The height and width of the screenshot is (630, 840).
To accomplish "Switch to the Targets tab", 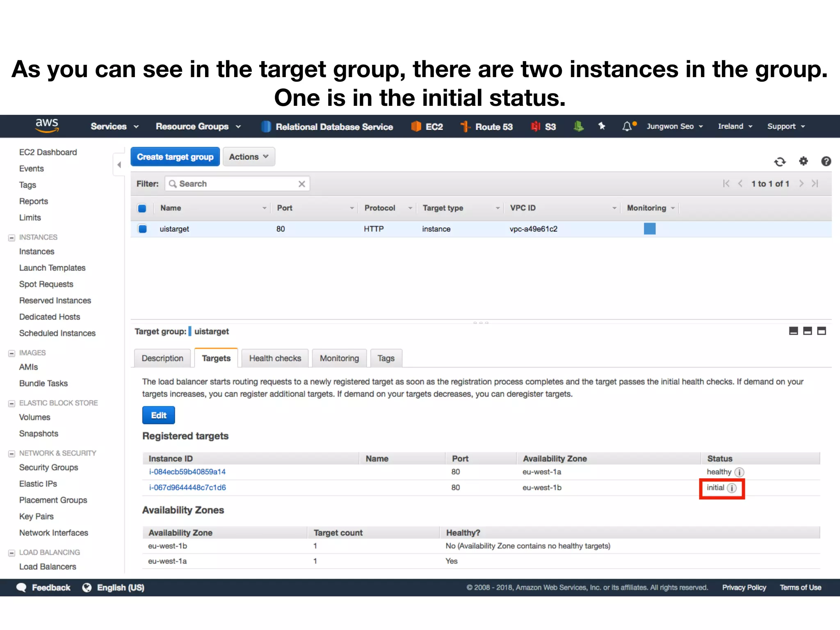I will tap(216, 358).
